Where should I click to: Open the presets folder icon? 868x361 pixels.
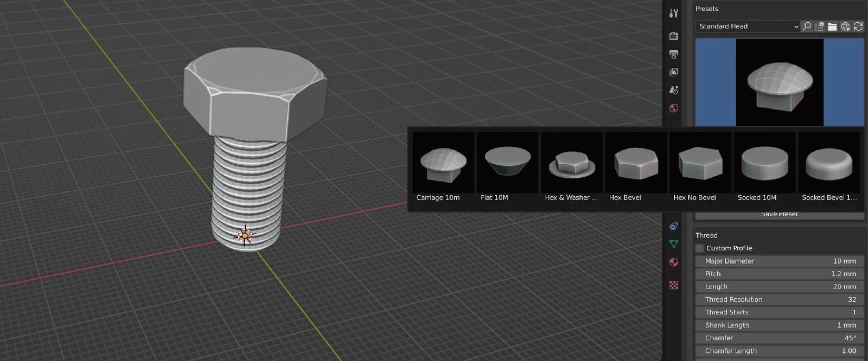pos(832,26)
